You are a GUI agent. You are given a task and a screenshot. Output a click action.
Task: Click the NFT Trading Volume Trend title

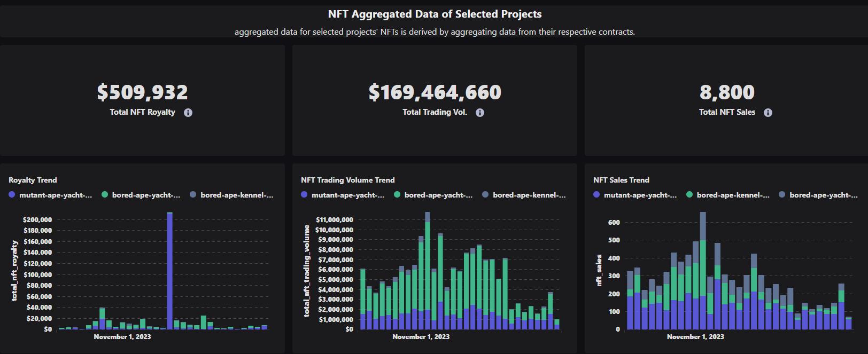347,180
